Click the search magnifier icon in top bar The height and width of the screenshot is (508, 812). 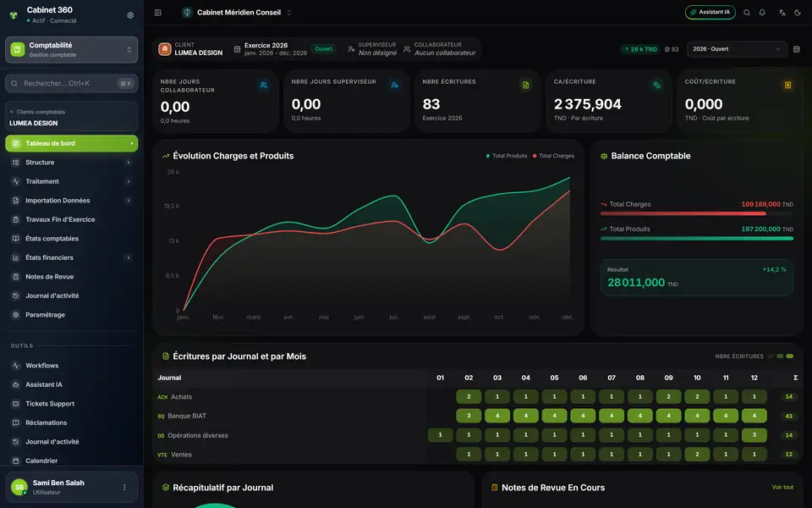coord(747,13)
